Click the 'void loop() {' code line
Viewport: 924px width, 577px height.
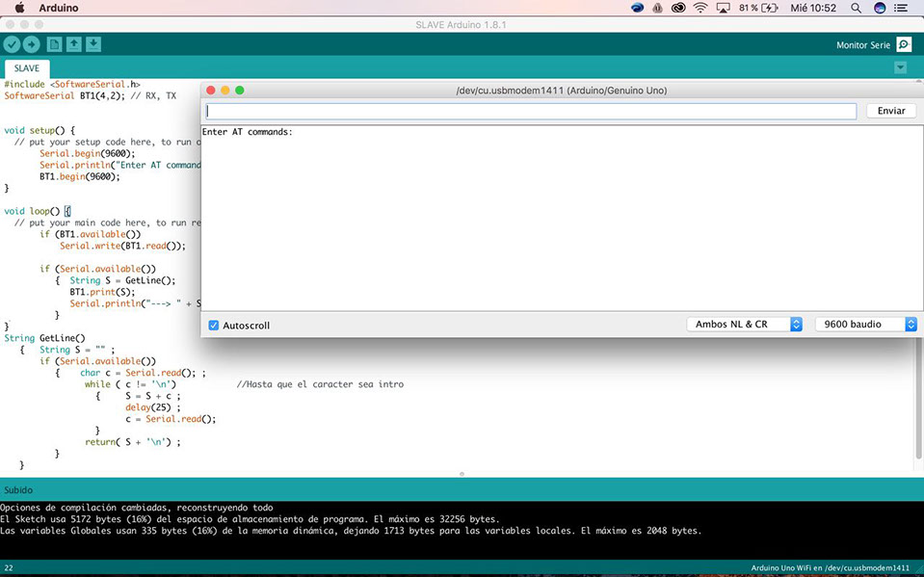coord(38,211)
